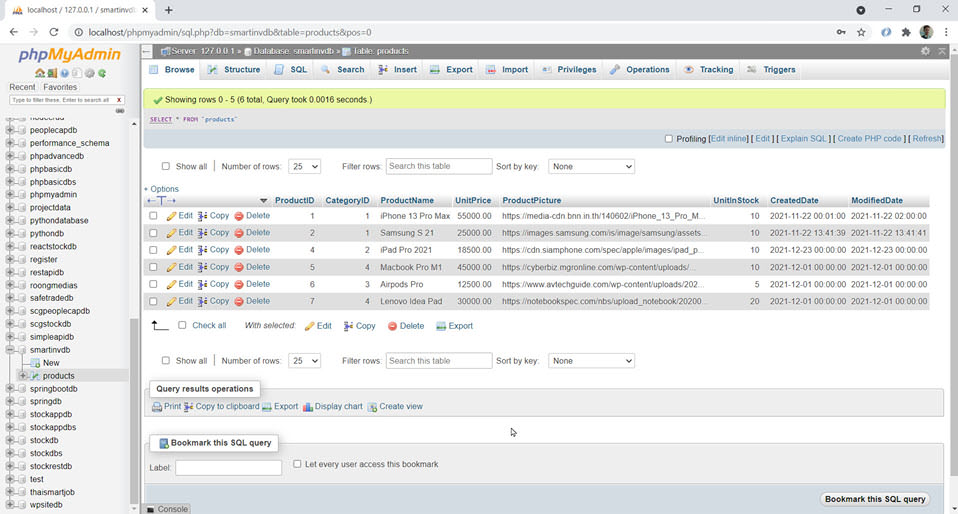The height and width of the screenshot is (514, 958).
Task: Open the SQL tab
Action: tap(291, 70)
